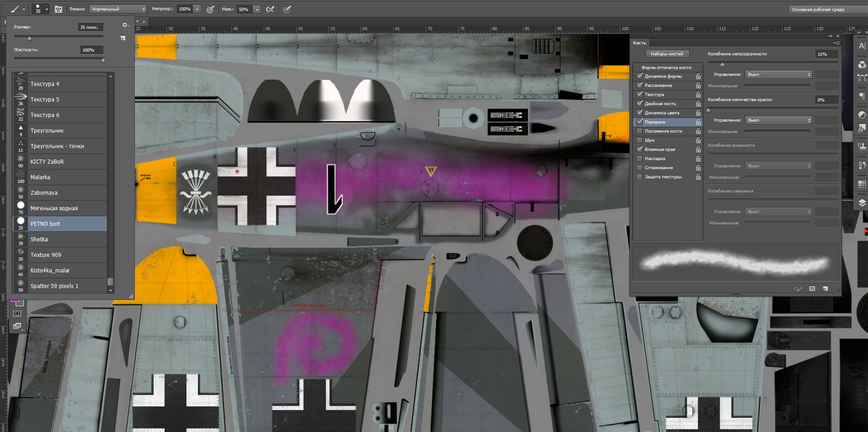Click the Наборы кистей button
868x432 pixels.
(x=667, y=54)
